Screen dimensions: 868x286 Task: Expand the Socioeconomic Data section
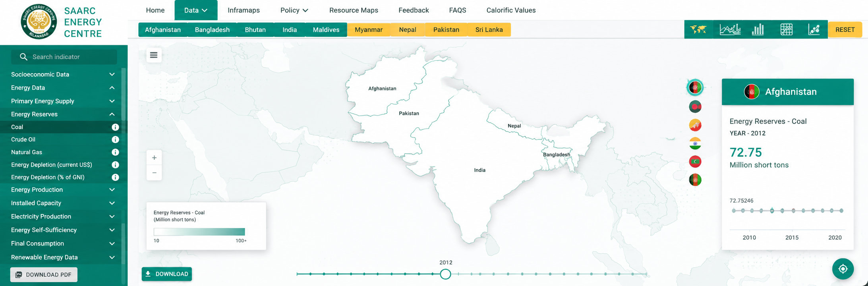[x=63, y=74]
